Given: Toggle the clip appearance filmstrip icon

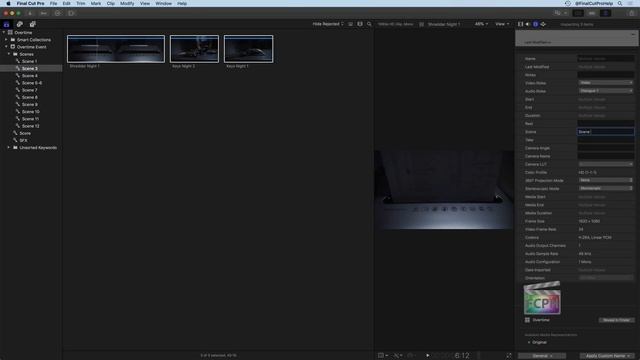Looking at the screenshot, I should (x=360, y=24).
